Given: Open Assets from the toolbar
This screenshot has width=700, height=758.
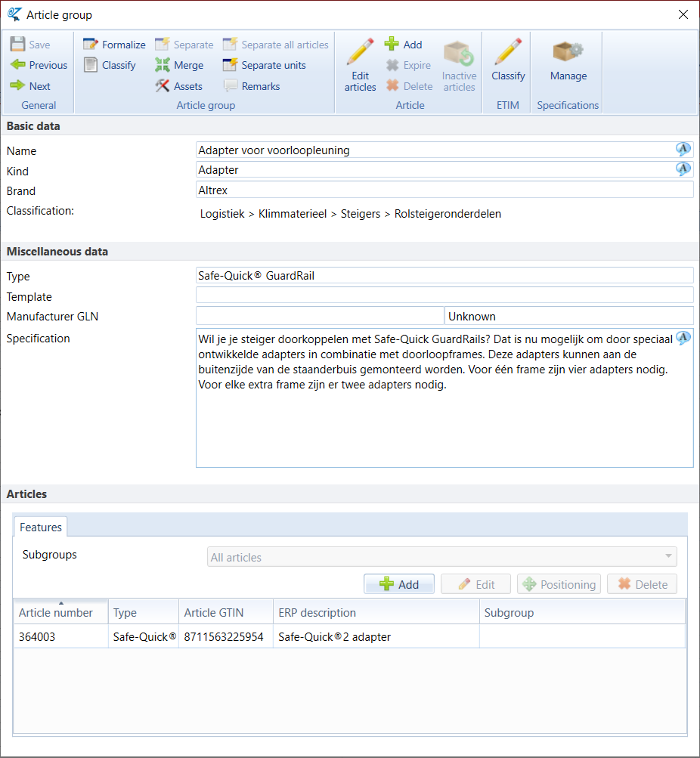Looking at the screenshot, I should [179, 86].
